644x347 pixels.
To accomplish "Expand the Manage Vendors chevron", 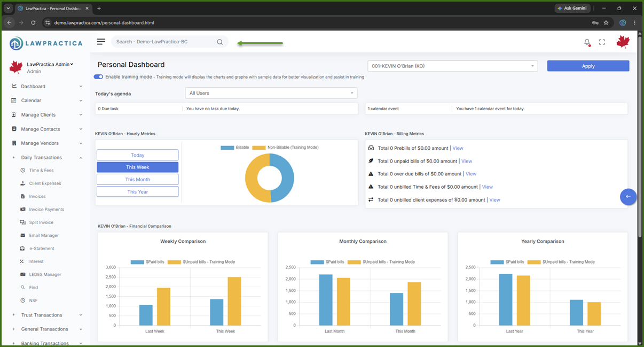I will [x=81, y=143].
